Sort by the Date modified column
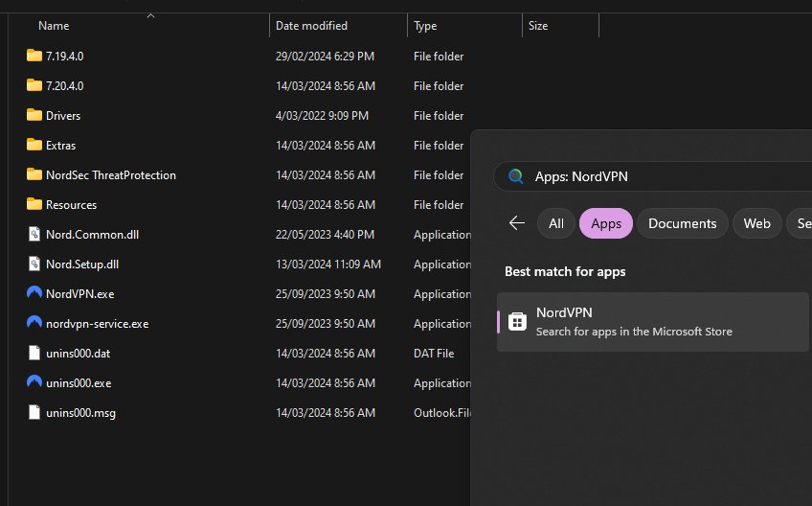 (311, 26)
